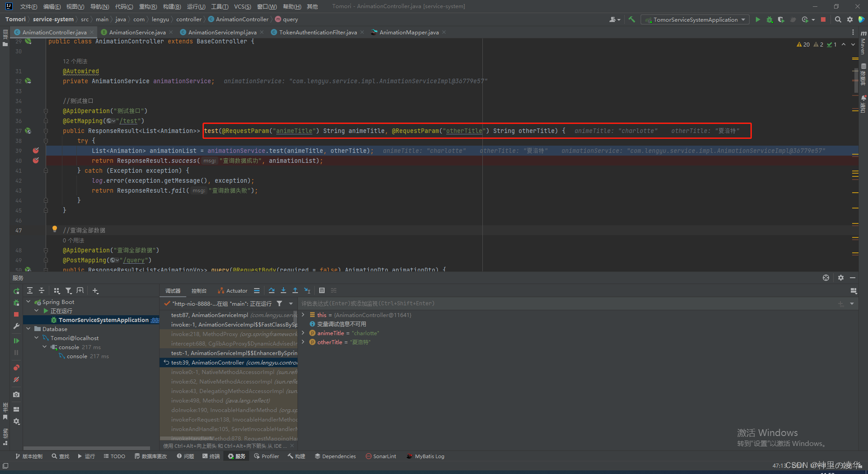This screenshot has height=474, width=868.
Task: Open thread selector dropdown arrow
Action: (291, 303)
